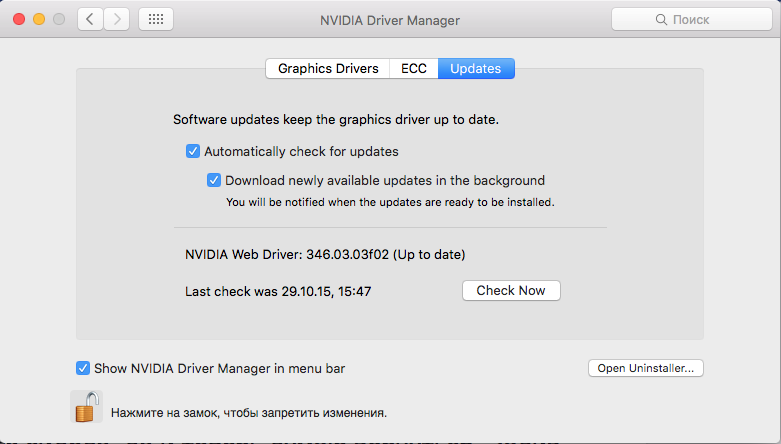Uncheck Download newly available updates in background
Viewport: 781px width, 444px height.
pos(214,181)
